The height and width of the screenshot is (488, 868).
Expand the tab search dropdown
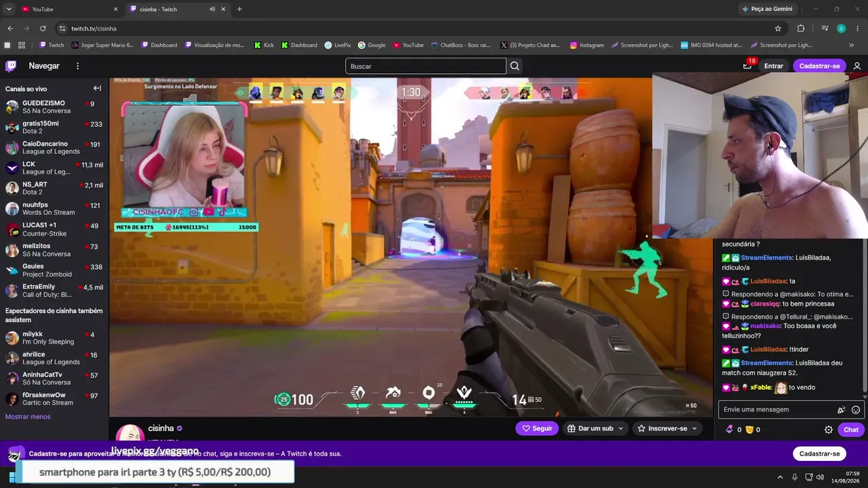(x=9, y=9)
